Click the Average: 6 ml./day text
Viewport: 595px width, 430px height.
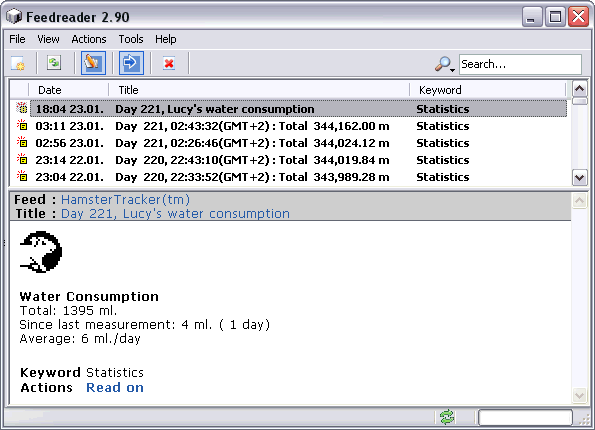tap(80, 339)
